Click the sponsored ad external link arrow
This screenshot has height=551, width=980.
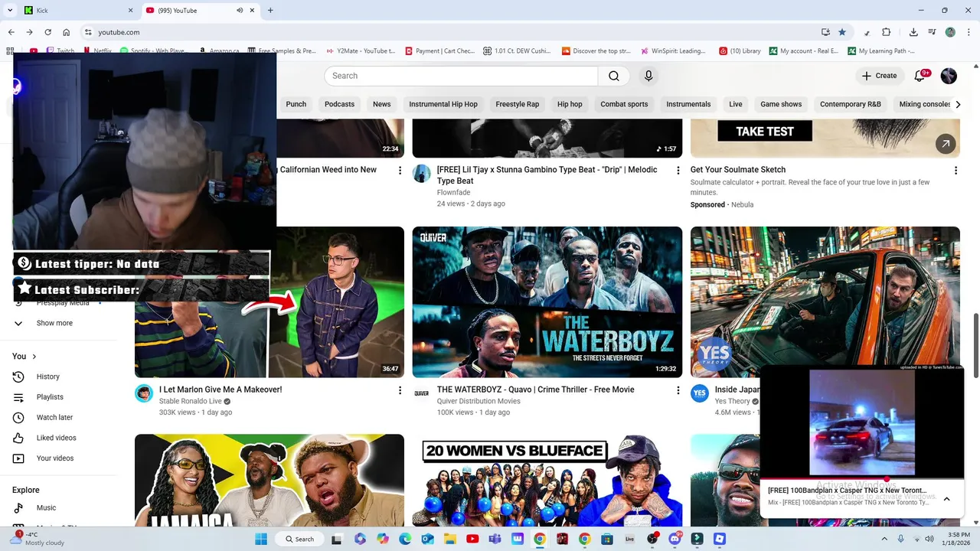coord(946,144)
